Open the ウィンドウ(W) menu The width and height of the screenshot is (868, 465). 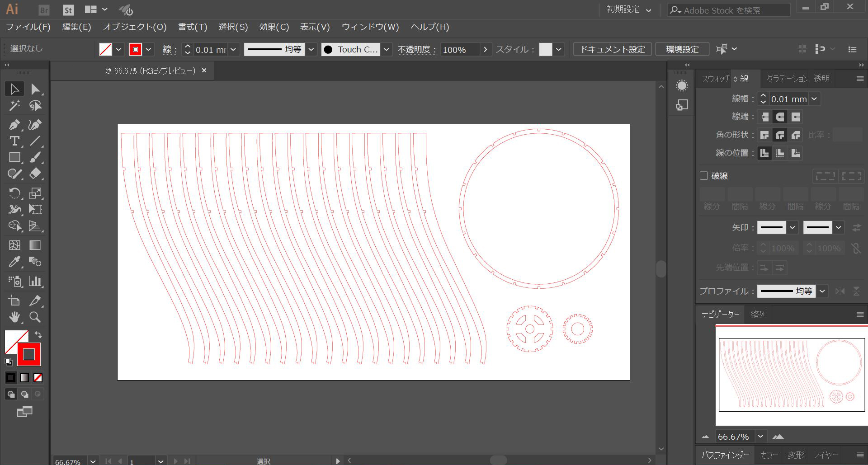coord(370,27)
